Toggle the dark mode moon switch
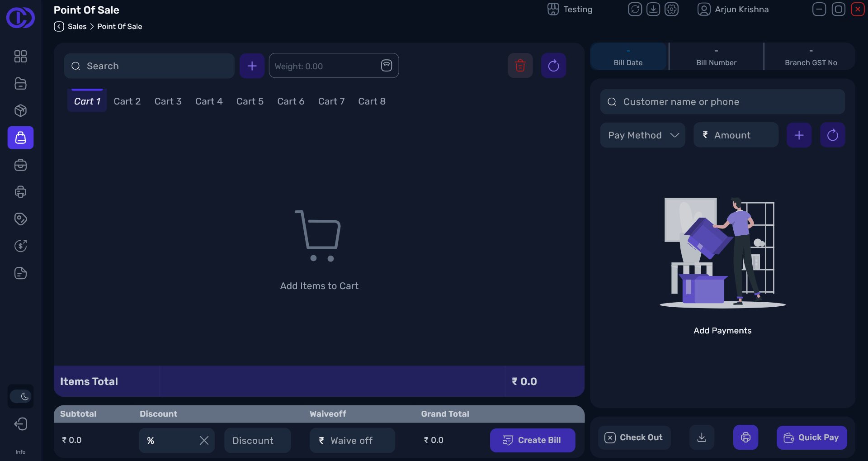 (20, 397)
